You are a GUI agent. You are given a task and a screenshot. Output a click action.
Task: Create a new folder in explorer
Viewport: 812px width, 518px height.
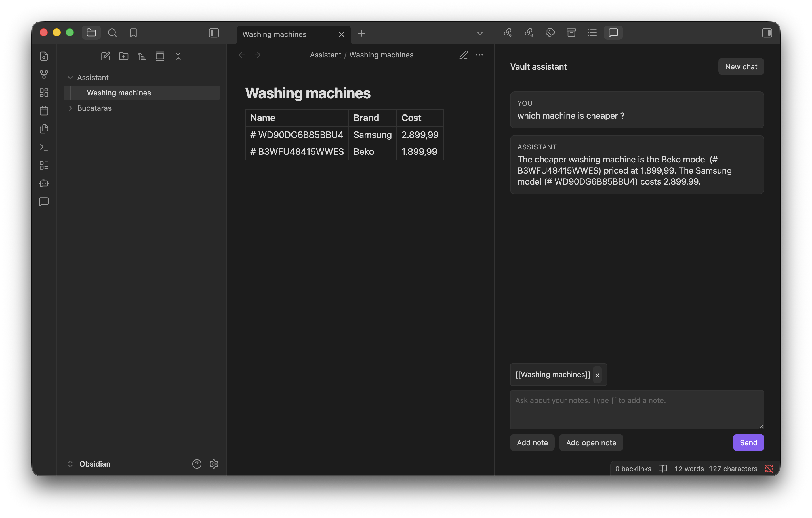point(124,56)
